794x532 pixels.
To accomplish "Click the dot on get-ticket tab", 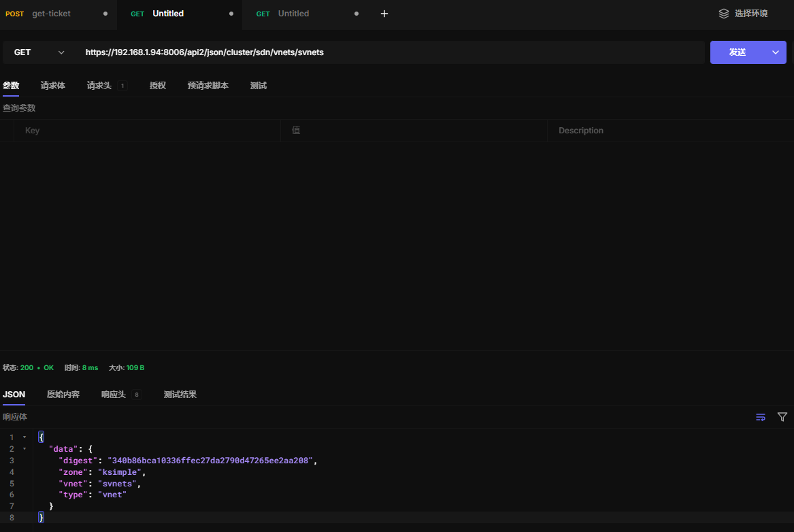I will (105, 14).
